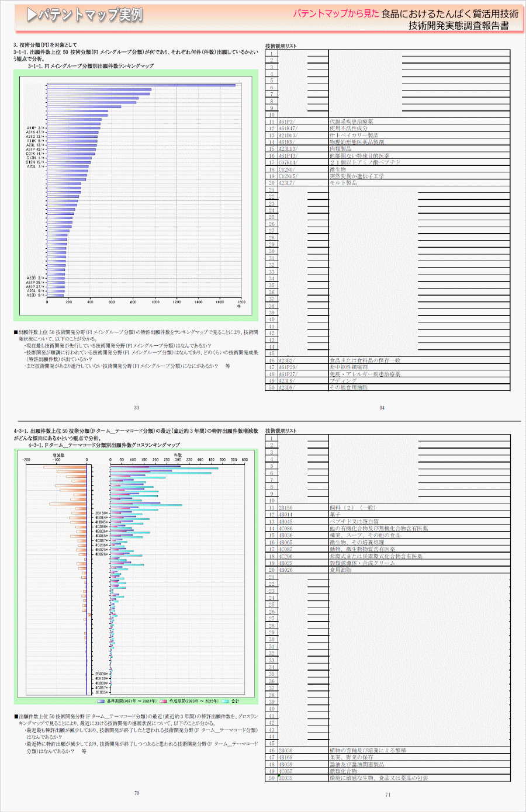Screen dimensions: 526x812
Task: Select the A61P3/ code cell in row 11
Action: coord(287,122)
